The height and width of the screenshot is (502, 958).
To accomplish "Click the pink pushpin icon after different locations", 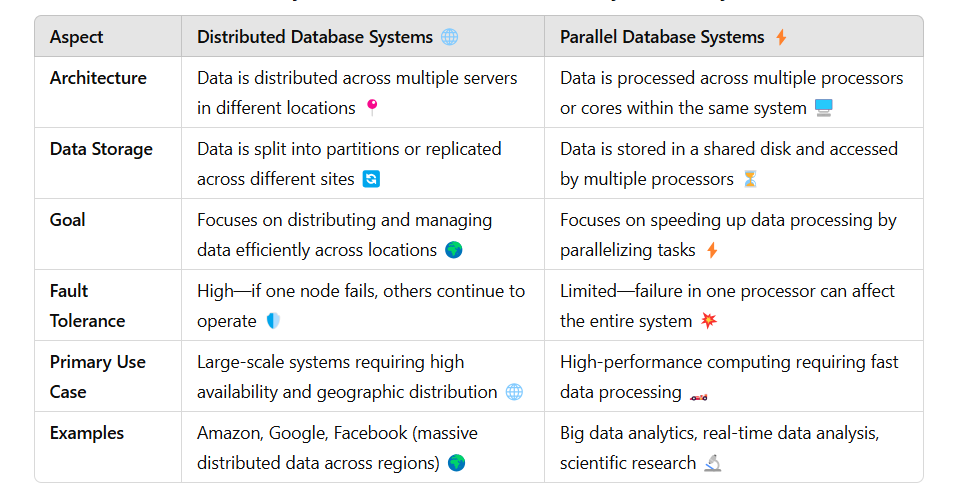I will click(x=372, y=107).
